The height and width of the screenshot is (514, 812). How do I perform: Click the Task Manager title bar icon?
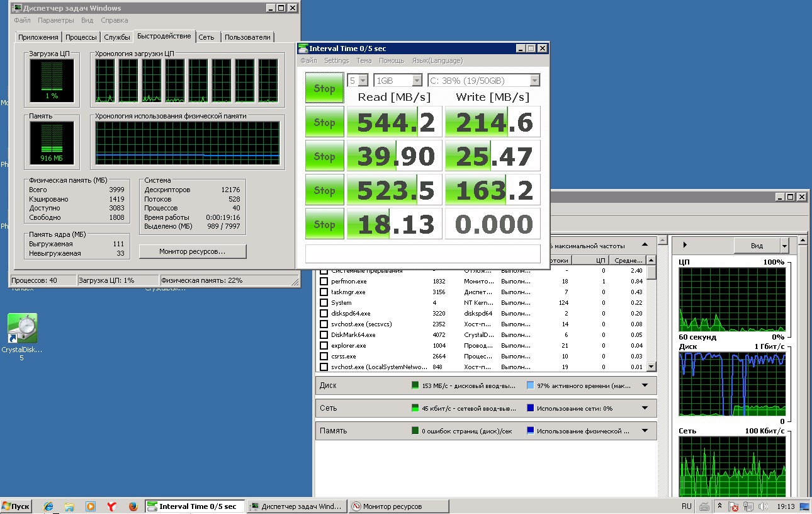point(16,8)
